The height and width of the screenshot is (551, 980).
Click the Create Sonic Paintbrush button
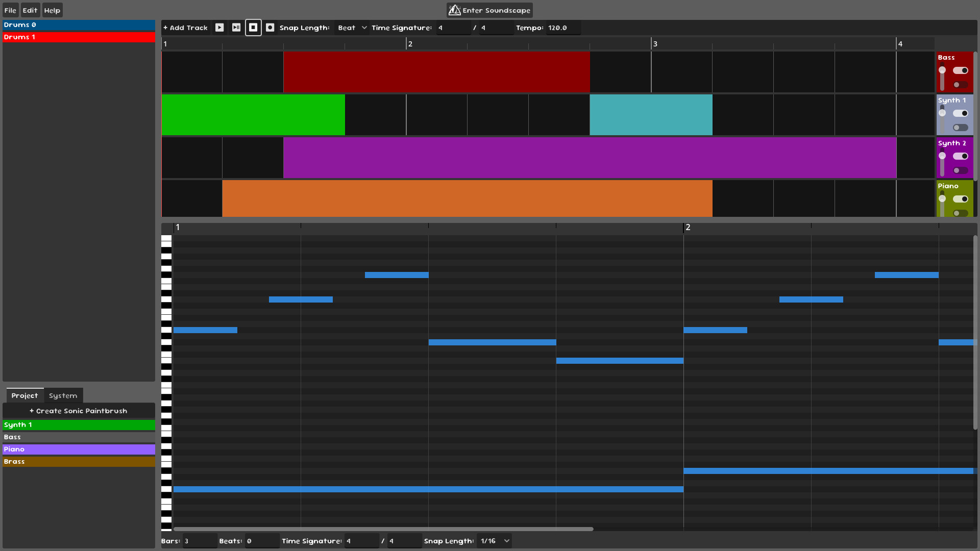(x=78, y=411)
